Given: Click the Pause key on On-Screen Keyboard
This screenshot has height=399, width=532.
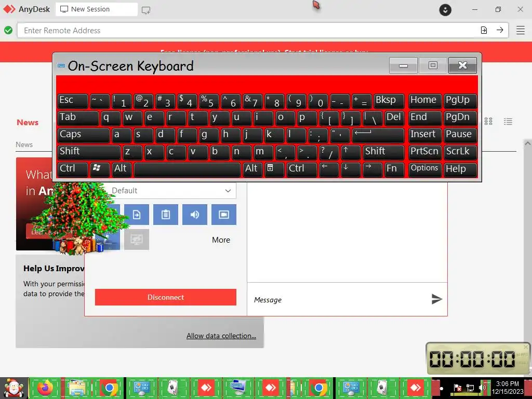Looking at the screenshot, I should click(460, 135).
